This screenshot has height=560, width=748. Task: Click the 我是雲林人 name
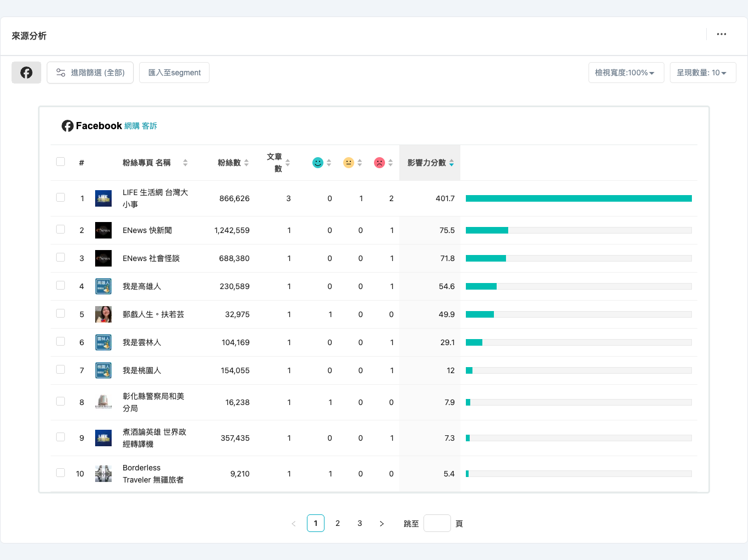coord(142,342)
